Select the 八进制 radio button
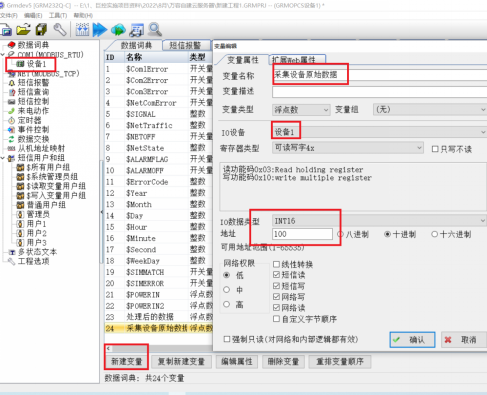This screenshot has height=395, width=487. coord(340,234)
